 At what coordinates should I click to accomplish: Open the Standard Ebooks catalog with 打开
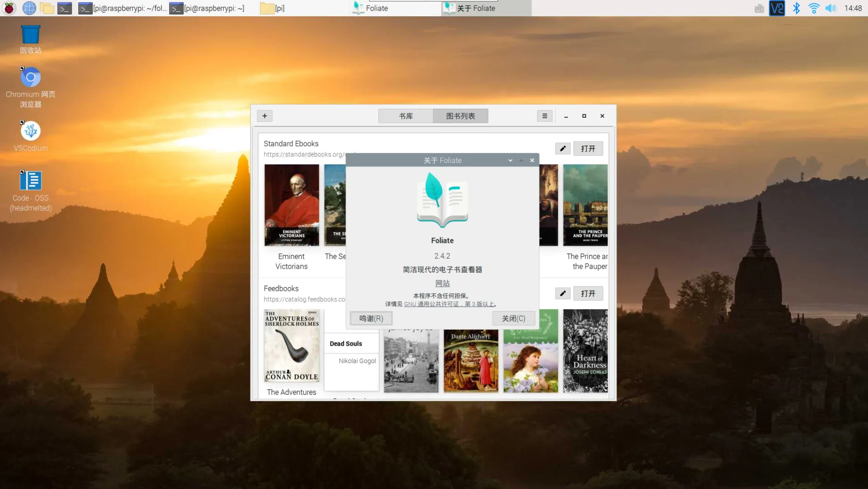tap(588, 149)
